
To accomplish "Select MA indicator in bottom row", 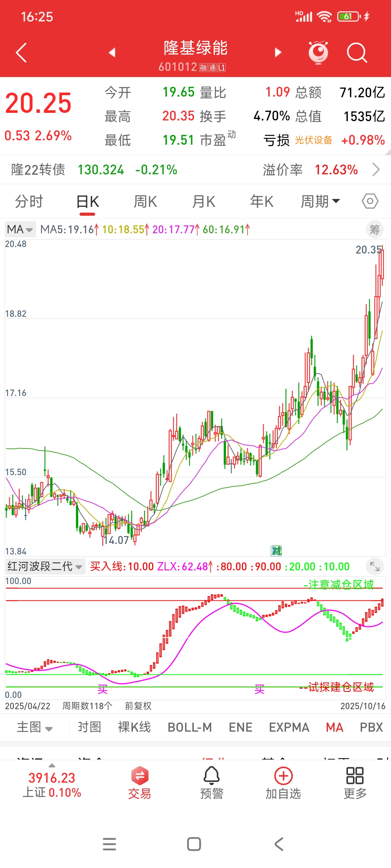I will coord(335,727).
